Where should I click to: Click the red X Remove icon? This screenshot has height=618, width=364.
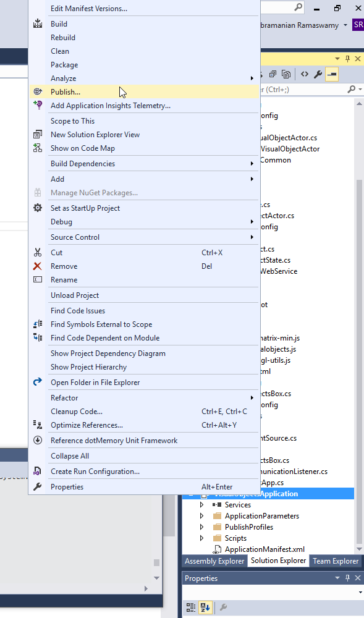pyautogui.click(x=37, y=266)
